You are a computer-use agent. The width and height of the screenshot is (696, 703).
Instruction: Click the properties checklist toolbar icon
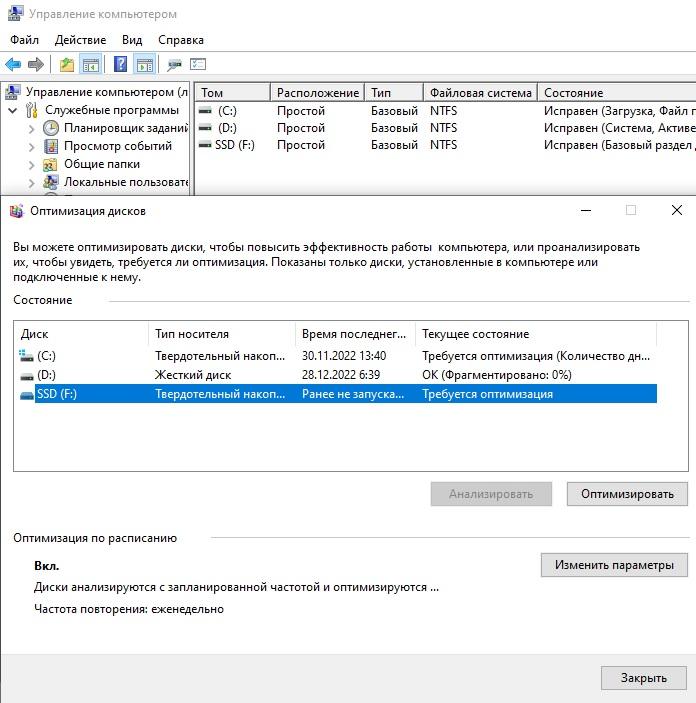(x=198, y=65)
